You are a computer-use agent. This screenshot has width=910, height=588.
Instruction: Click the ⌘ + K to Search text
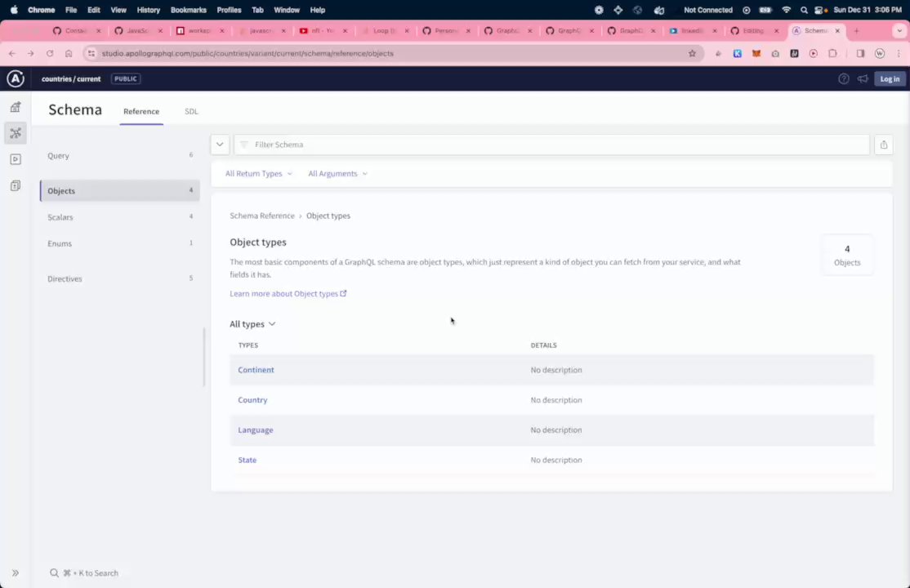point(91,573)
